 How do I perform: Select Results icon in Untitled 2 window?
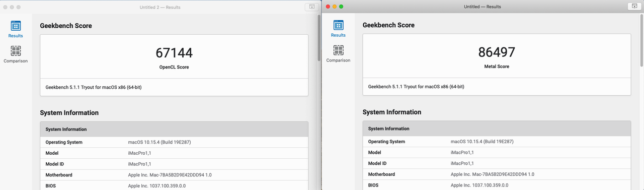pyautogui.click(x=16, y=26)
